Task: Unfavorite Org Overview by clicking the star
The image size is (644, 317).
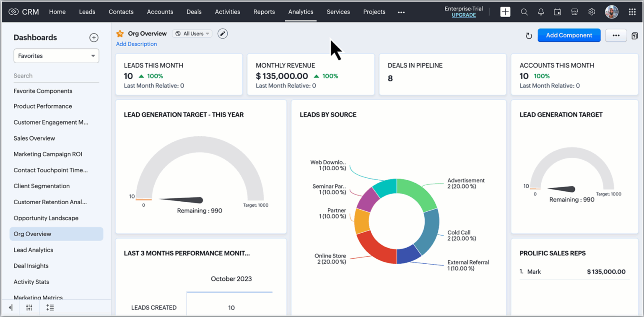Action: tap(120, 34)
